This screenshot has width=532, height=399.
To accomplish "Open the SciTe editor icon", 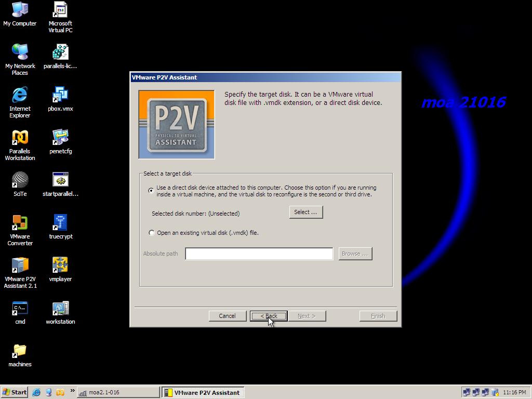I will (20, 180).
